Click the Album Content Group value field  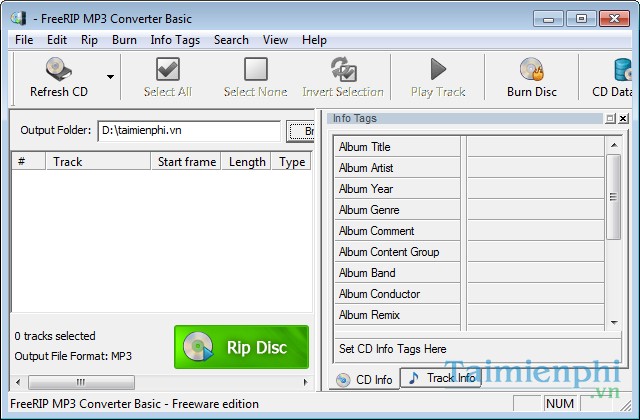pos(536,252)
